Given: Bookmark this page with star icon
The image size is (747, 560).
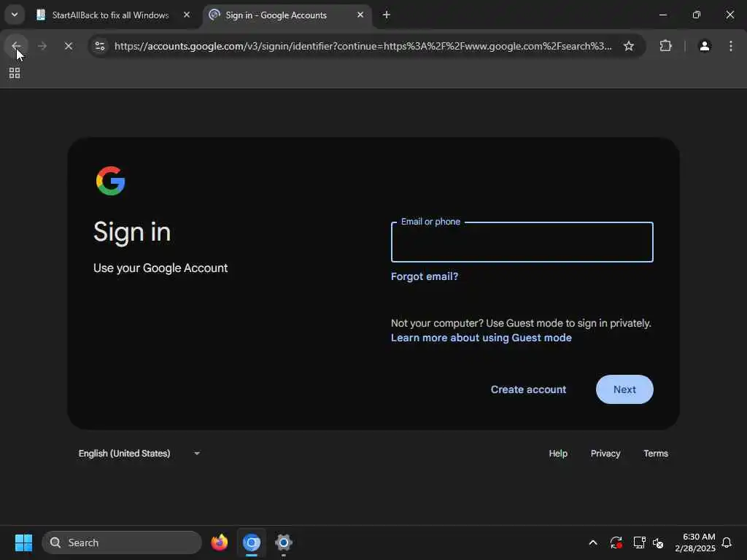Looking at the screenshot, I should [629, 46].
